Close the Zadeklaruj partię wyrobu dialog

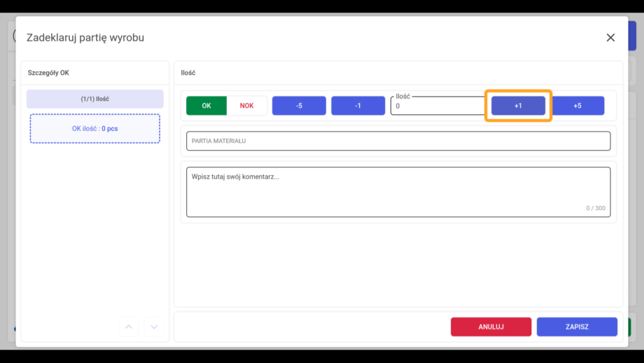(610, 37)
